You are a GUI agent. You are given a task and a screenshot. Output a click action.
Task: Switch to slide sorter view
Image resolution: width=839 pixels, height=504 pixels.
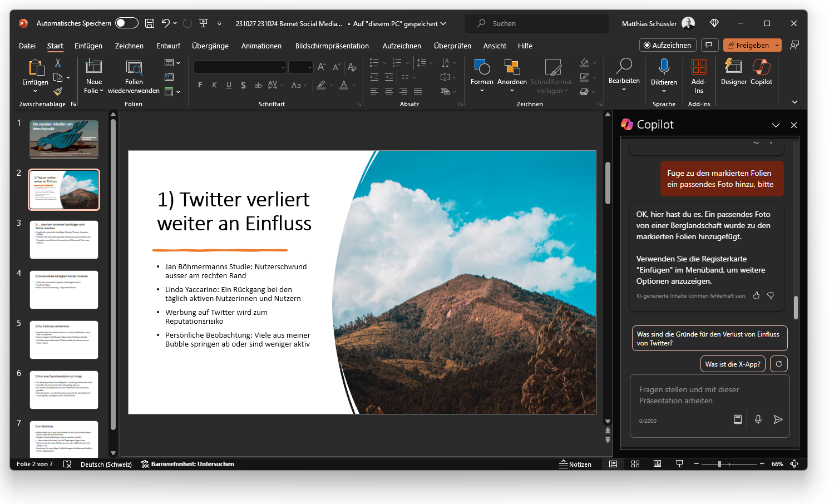[x=635, y=464]
